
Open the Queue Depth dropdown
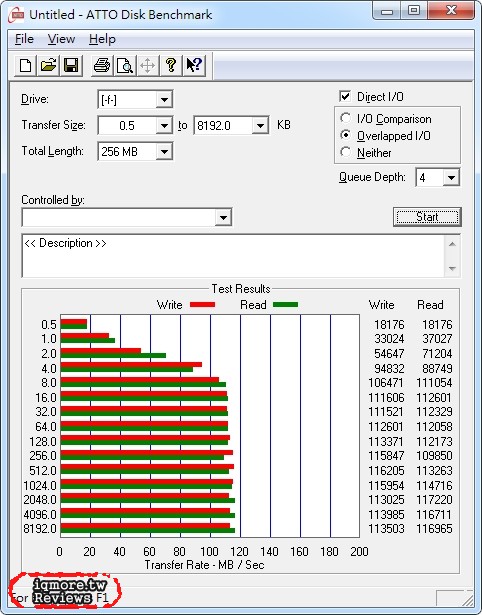click(x=451, y=178)
